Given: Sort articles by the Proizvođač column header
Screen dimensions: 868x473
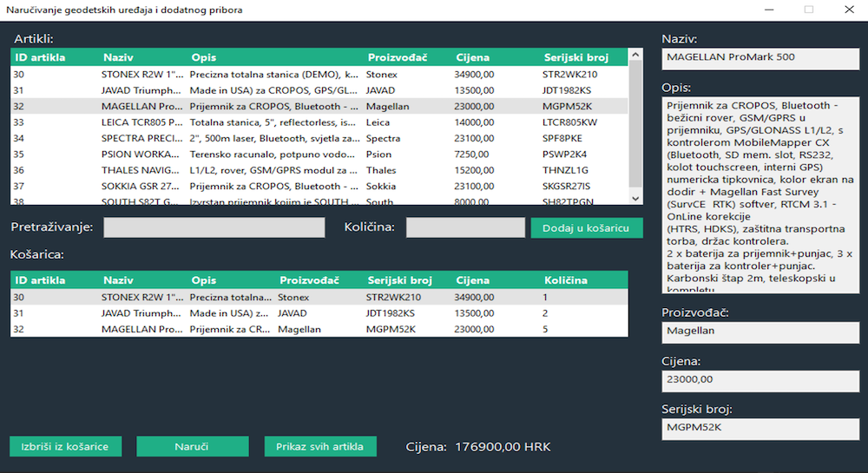Looking at the screenshot, I should [x=397, y=57].
